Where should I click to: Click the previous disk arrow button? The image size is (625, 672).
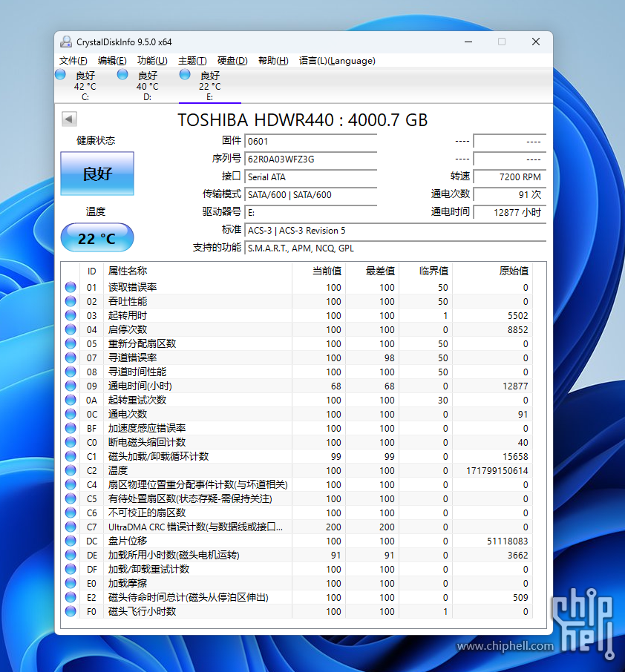tap(69, 119)
